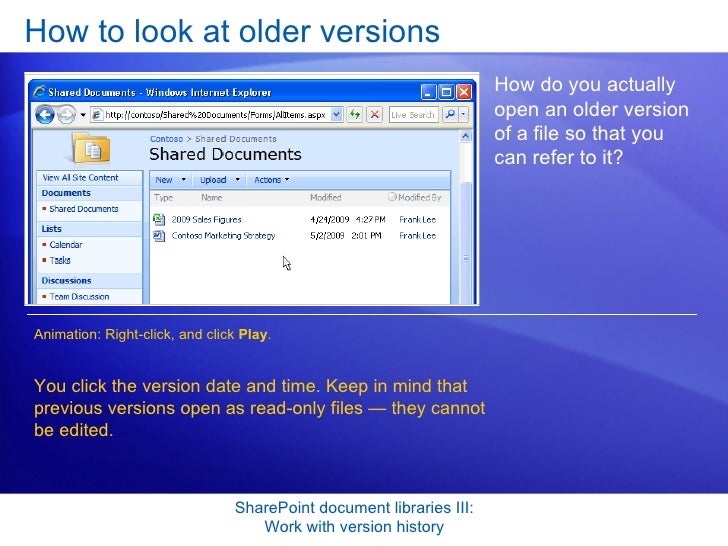Click the page icon in address bar
The image size is (728, 546).
(x=97, y=115)
